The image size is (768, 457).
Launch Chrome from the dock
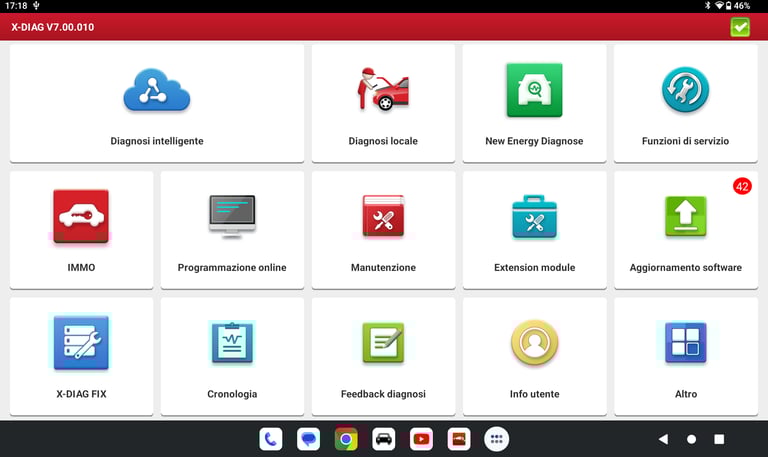tap(346, 439)
